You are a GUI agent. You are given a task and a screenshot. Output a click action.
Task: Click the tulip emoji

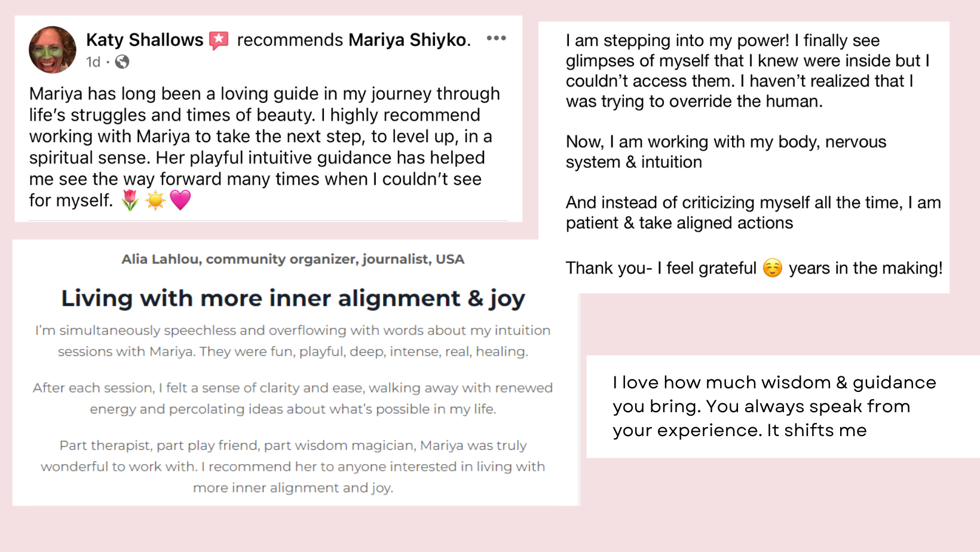[x=130, y=200]
